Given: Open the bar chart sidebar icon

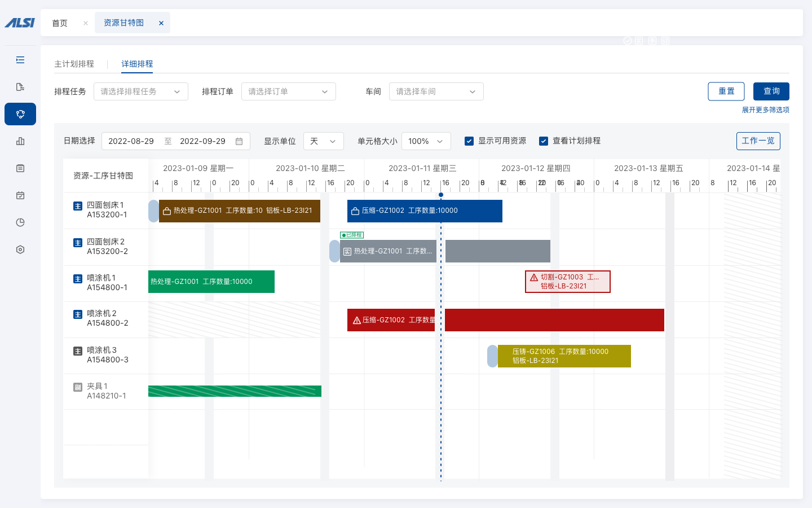Looking at the screenshot, I should tap(20, 141).
